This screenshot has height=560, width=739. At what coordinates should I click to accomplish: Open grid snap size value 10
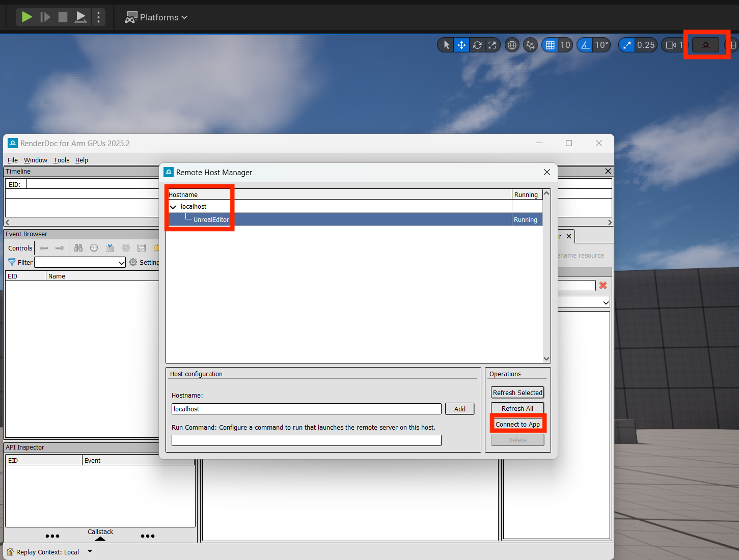(x=565, y=45)
